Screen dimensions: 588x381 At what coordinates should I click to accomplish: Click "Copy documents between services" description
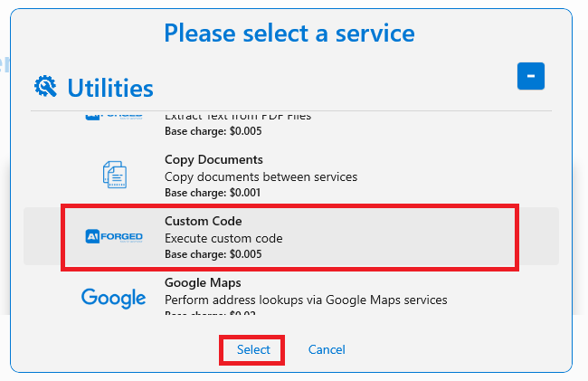click(x=261, y=176)
